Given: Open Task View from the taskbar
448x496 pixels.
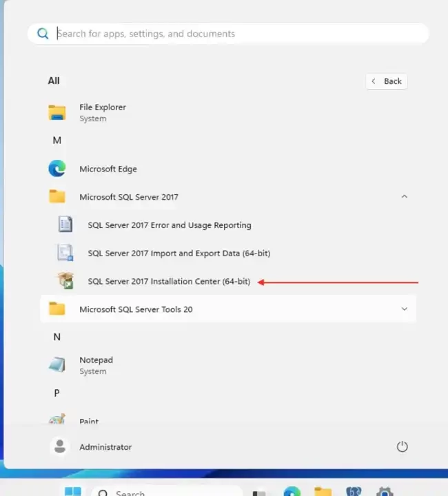Looking at the screenshot, I should point(259,492).
